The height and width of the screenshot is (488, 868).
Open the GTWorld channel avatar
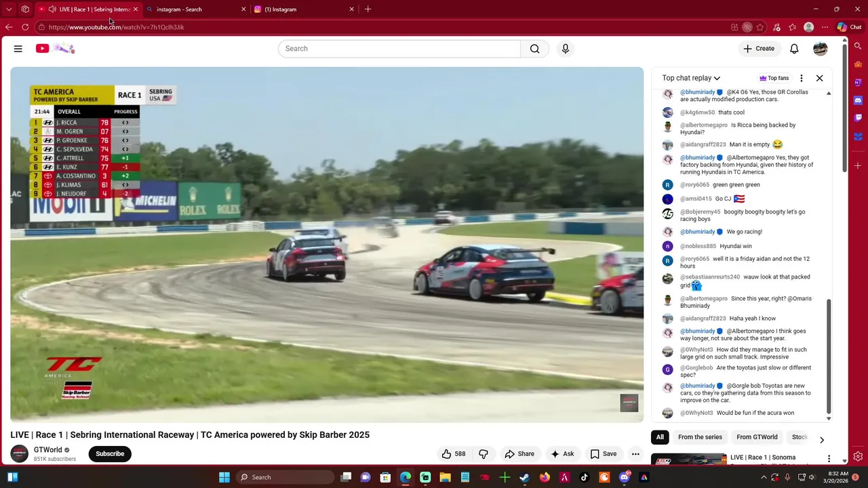20,454
